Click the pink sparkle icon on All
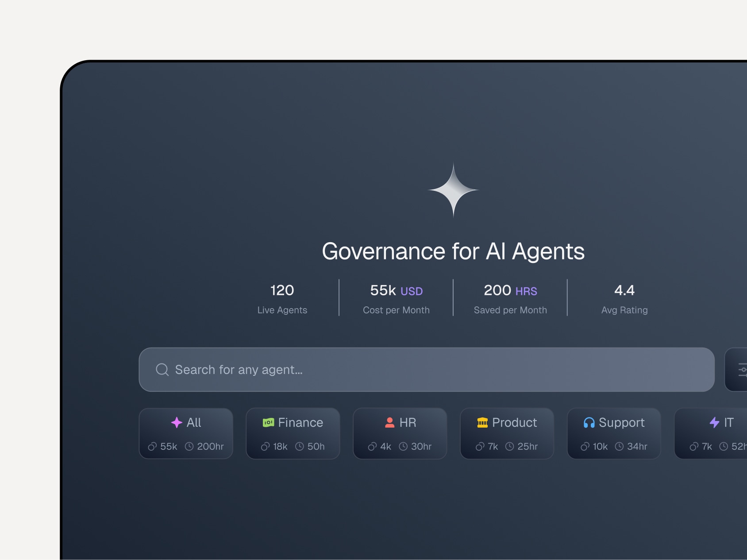The width and height of the screenshot is (747, 560). 177,422
